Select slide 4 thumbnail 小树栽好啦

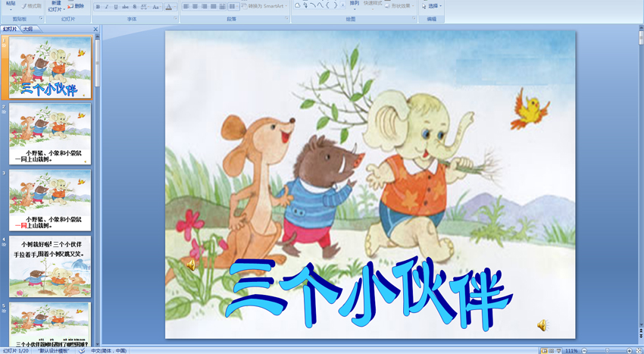pyautogui.click(x=50, y=266)
